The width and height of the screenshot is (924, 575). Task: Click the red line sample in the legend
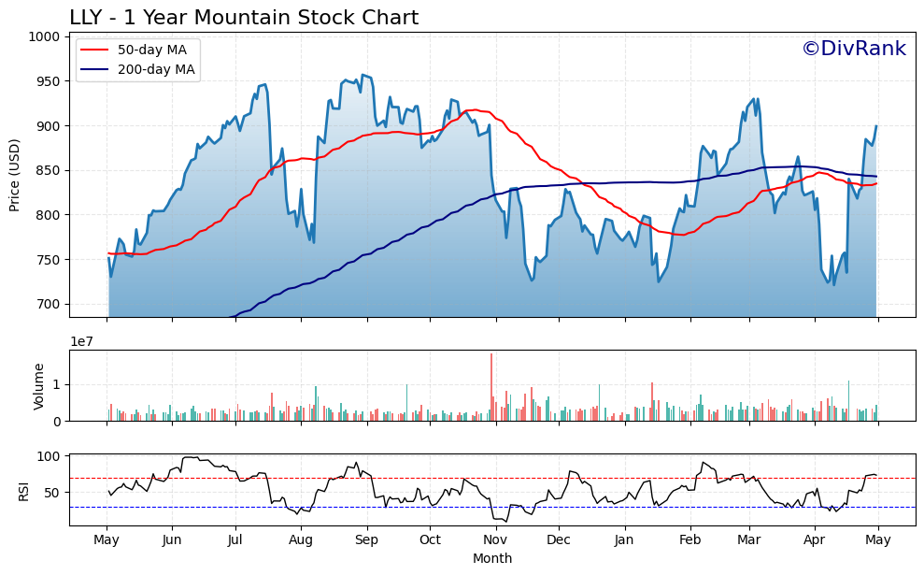94,50
